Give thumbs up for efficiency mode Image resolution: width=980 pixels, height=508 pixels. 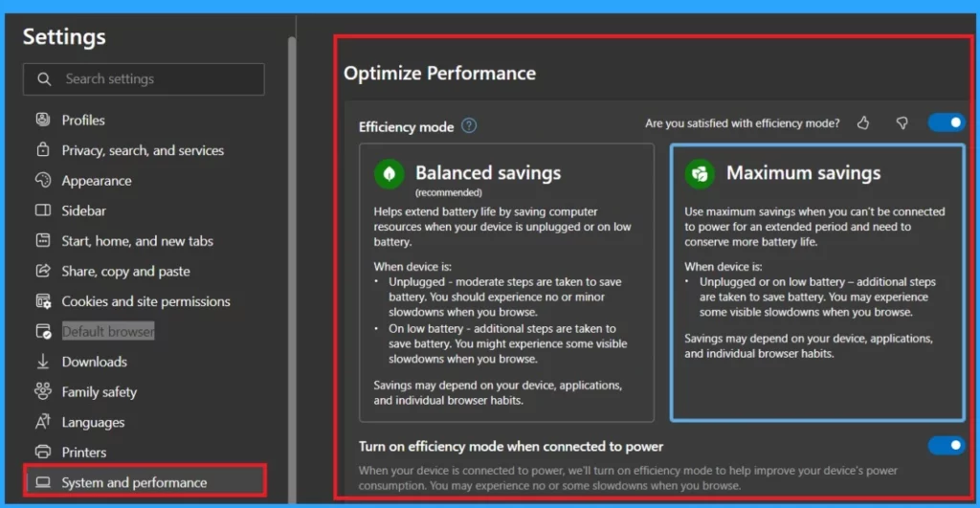[x=863, y=123]
